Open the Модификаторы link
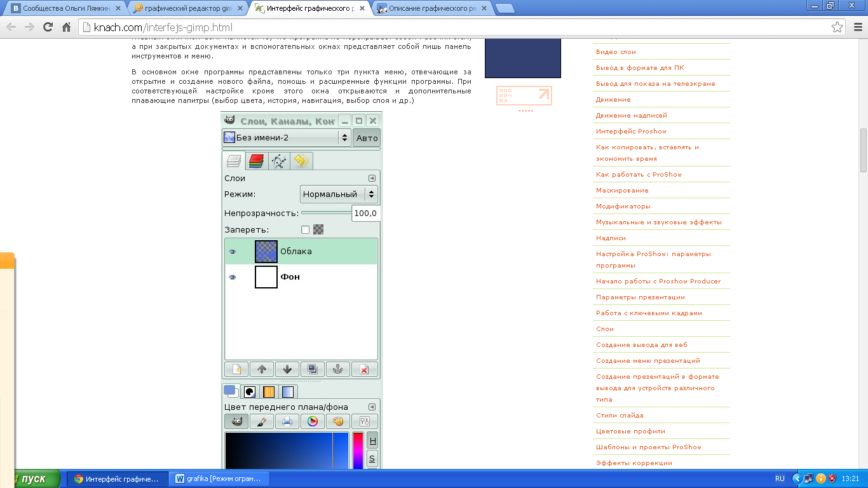The image size is (868, 488). pyautogui.click(x=623, y=207)
